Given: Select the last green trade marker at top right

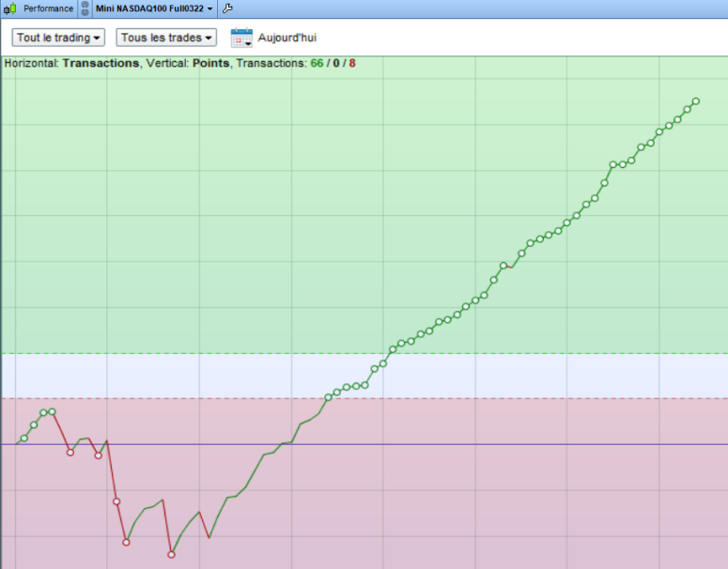Looking at the screenshot, I should 696,101.
